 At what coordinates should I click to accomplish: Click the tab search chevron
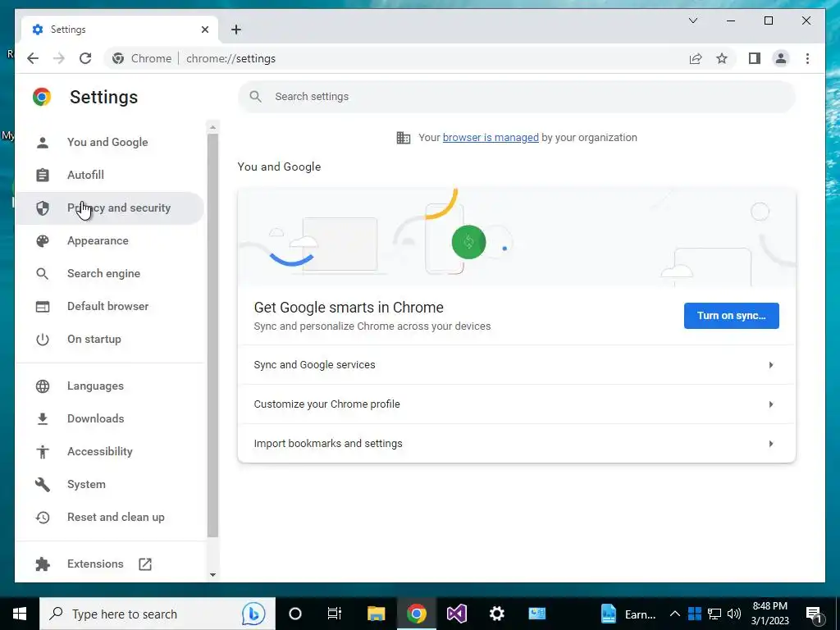pos(692,21)
